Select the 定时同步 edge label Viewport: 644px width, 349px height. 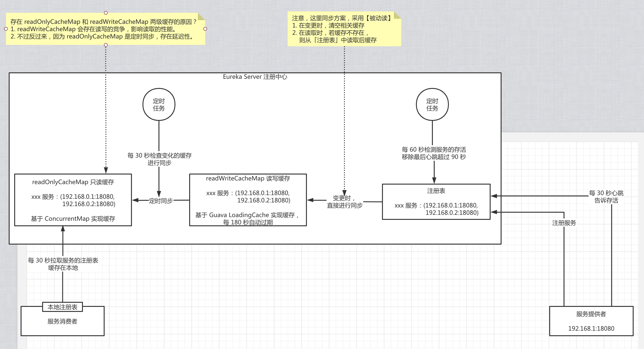coord(161,201)
